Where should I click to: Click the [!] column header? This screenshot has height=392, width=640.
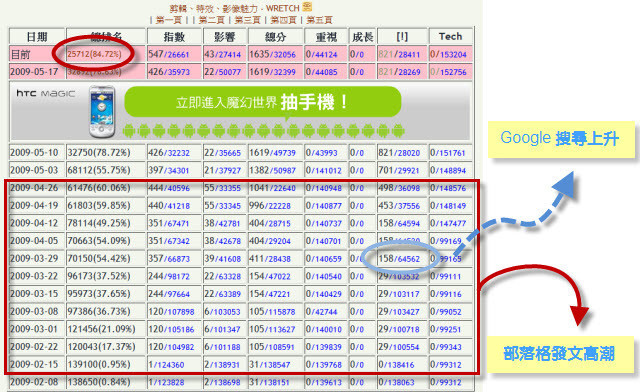coord(402,36)
